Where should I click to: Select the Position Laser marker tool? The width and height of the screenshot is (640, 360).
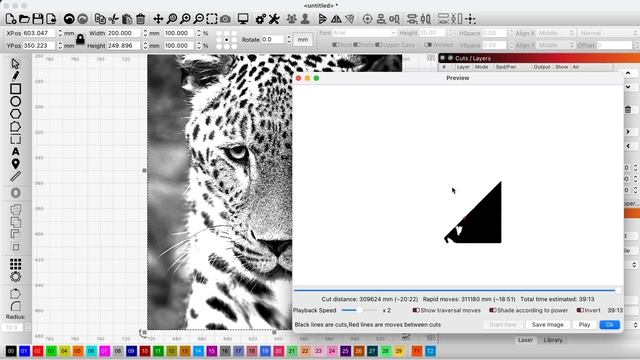click(16, 164)
